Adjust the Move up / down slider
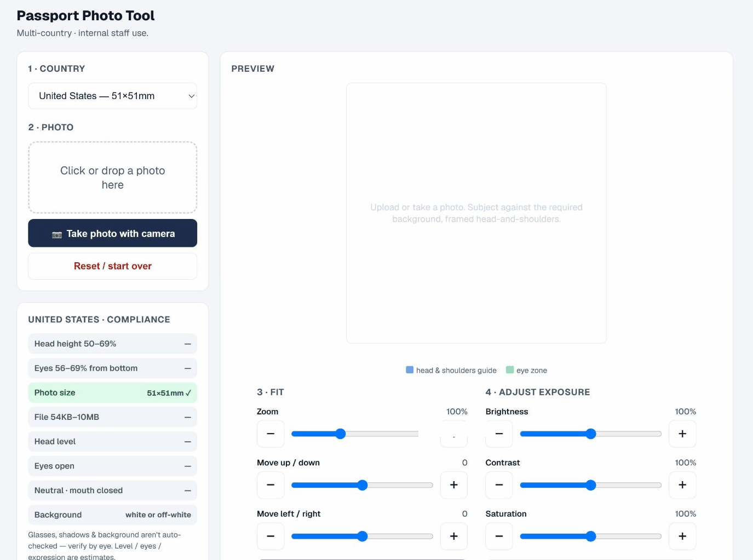753x560 pixels. [x=362, y=485]
